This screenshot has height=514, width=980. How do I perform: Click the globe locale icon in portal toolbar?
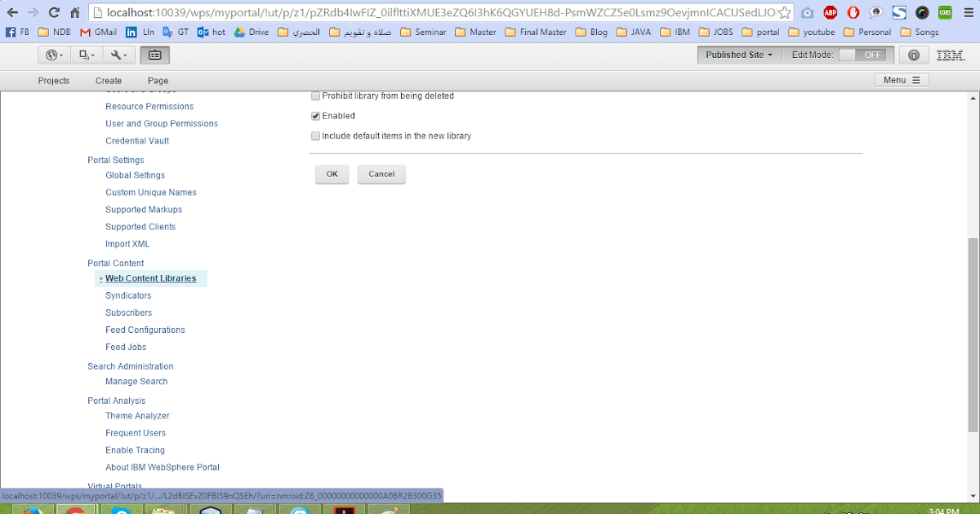coord(51,54)
